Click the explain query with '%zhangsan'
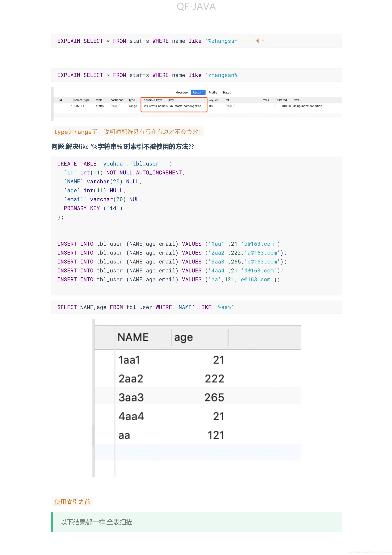This screenshot has height=555, width=392. tap(161, 41)
